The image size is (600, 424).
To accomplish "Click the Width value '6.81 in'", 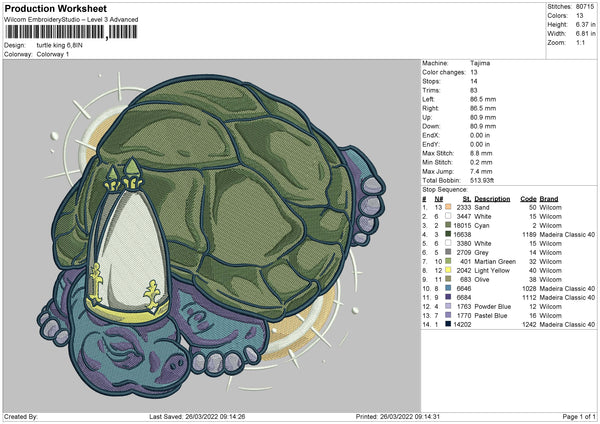I will 585,34.
